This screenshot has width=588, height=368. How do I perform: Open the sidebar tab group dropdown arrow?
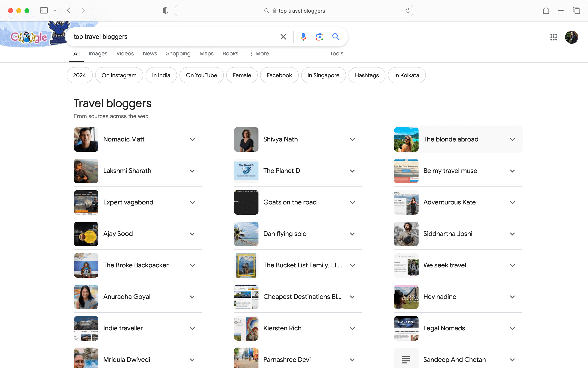click(55, 10)
